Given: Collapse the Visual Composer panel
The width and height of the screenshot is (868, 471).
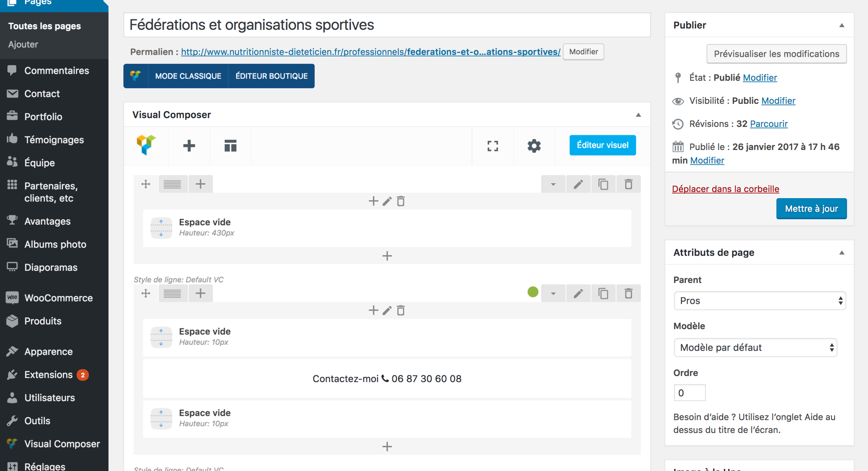Looking at the screenshot, I should click(x=638, y=115).
